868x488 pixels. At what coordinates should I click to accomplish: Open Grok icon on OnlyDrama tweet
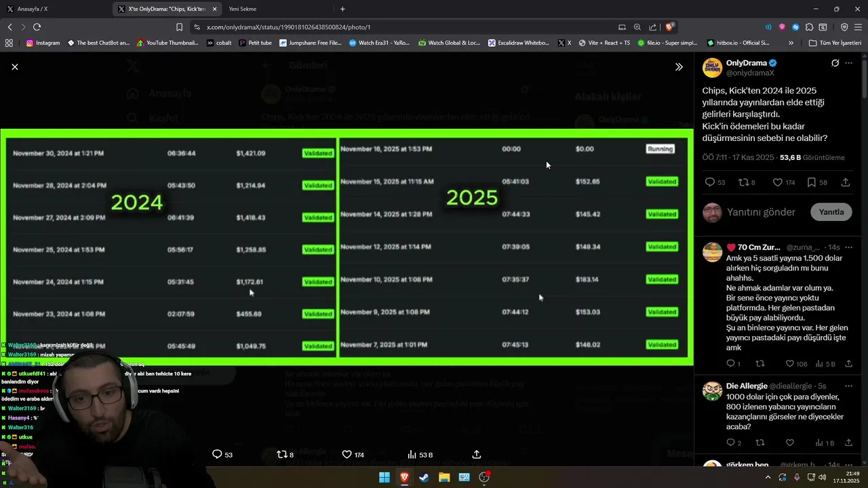[835, 63]
